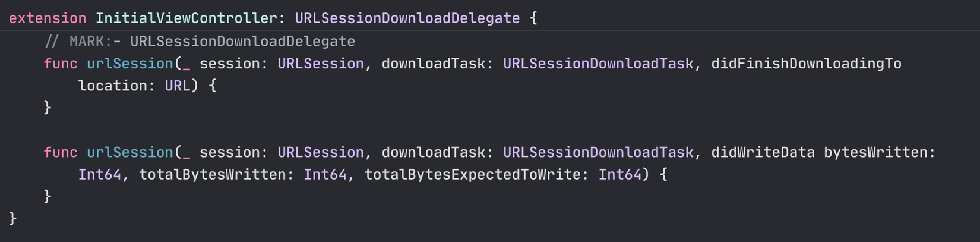Click the MARK comment line
980x242 pixels.
pyautogui.click(x=200, y=42)
